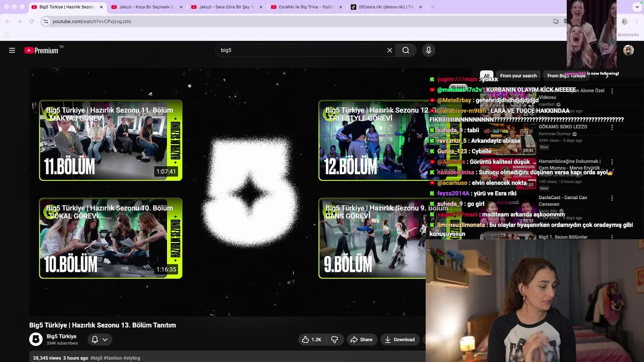Image resolution: width=644 pixels, height=362 pixels.
Task: Open a new browser tab with the plus
Action: click(x=432, y=7)
